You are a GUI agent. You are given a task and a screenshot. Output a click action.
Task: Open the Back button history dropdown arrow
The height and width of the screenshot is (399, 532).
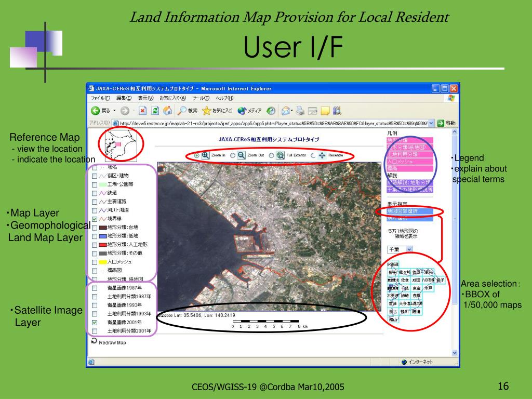click(x=114, y=111)
